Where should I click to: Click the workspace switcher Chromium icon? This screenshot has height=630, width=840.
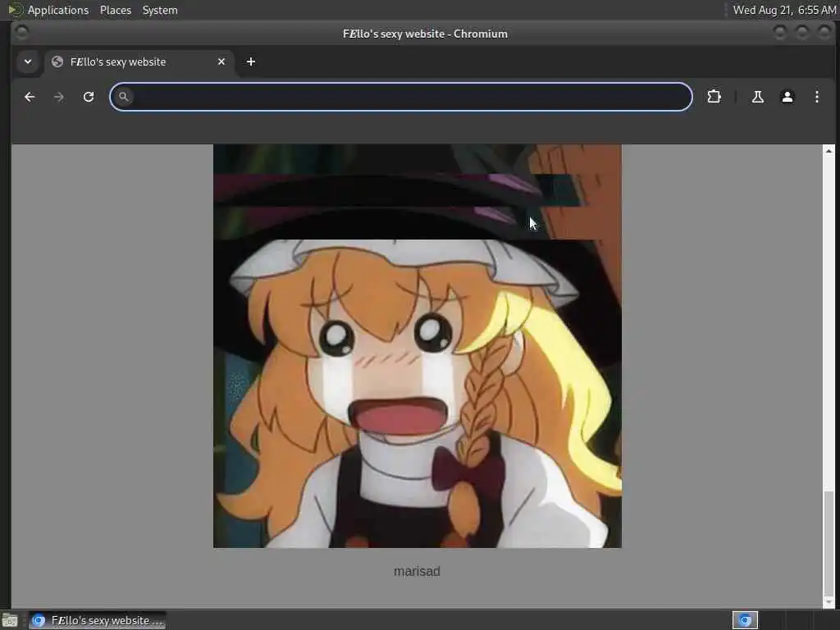[745, 620]
